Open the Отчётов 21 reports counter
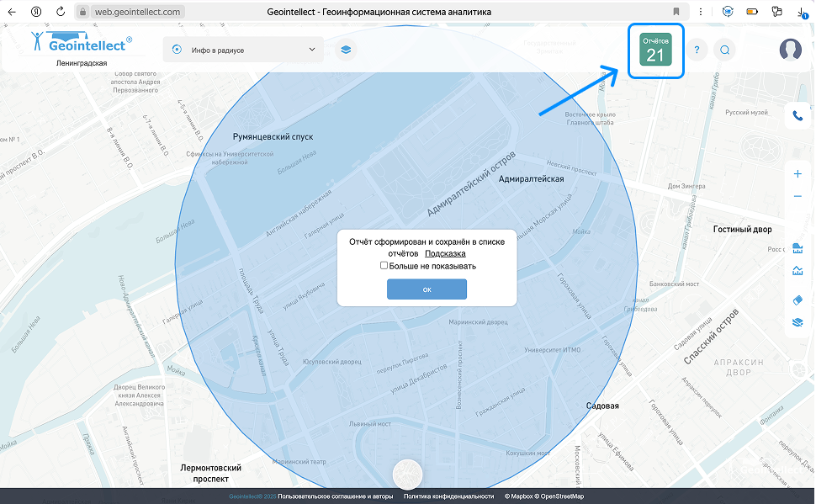The height and width of the screenshot is (504, 816). pos(654,50)
